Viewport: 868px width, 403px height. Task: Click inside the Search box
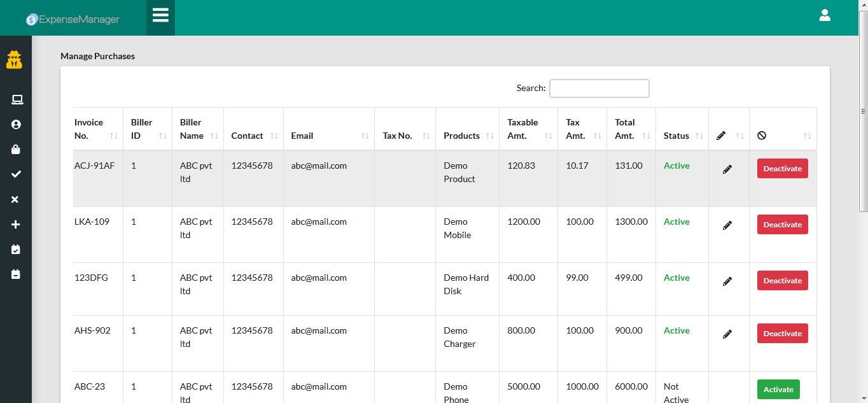click(x=599, y=88)
